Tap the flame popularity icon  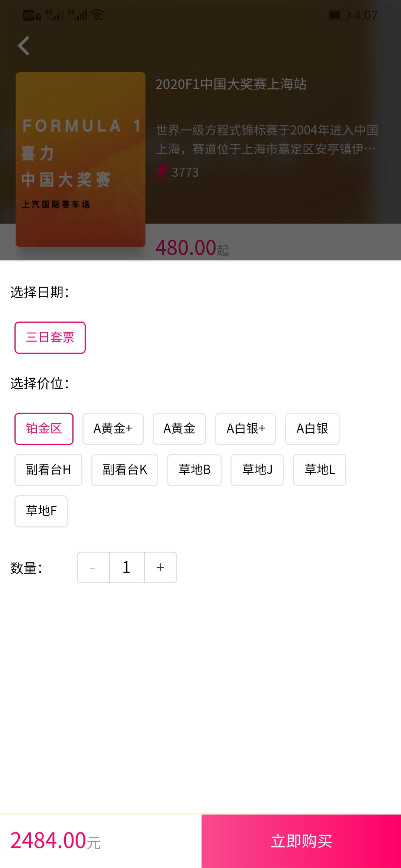162,171
